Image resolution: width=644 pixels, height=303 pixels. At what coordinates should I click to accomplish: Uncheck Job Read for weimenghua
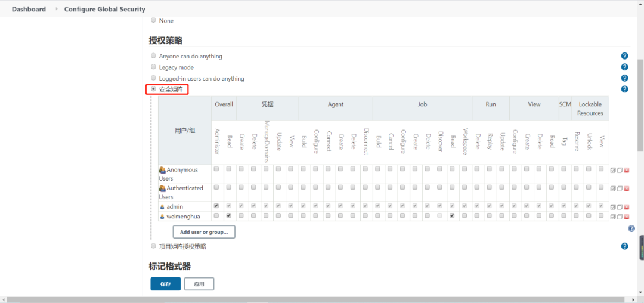[452, 215]
